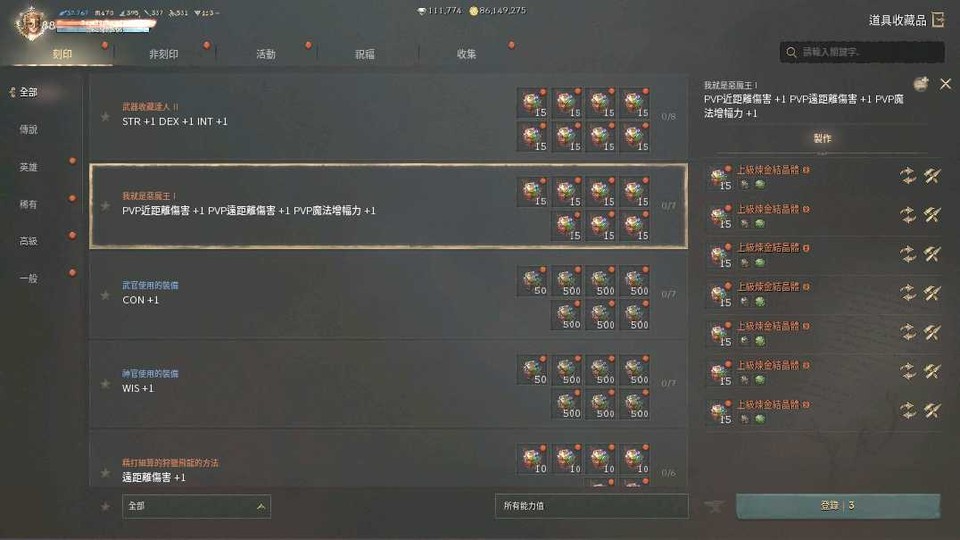The image size is (960, 540).
Task: Select first crystal item in 武官使用的裝備 row
Action: [533, 281]
